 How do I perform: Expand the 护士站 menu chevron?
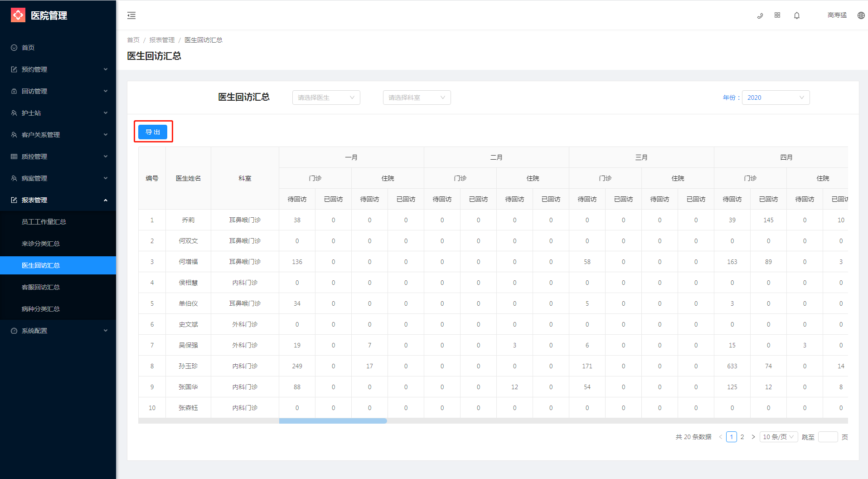click(106, 113)
